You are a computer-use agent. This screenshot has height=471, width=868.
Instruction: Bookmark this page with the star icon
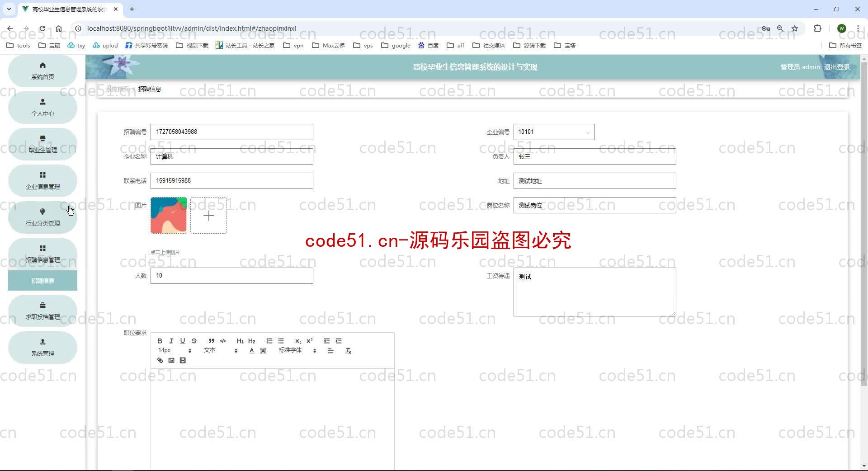(794, 28)
